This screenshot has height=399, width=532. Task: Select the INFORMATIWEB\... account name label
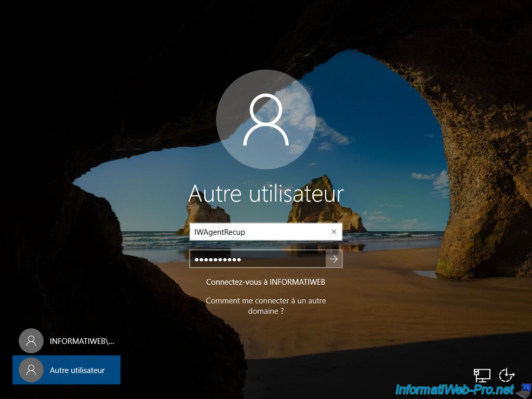click(82, 341)
